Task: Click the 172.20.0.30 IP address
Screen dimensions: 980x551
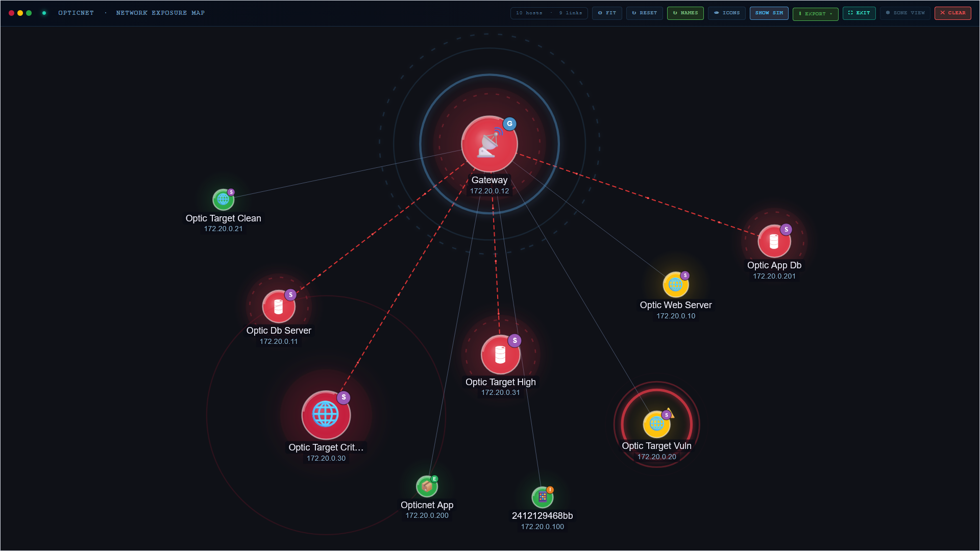Action: 326,459
